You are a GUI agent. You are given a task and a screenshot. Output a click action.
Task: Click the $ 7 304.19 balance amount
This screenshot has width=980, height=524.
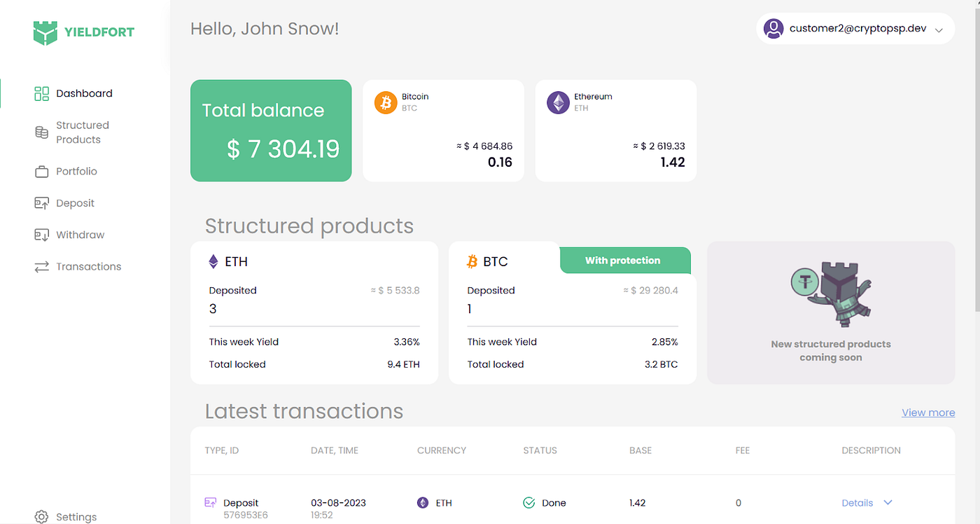(x=283, y=149)
